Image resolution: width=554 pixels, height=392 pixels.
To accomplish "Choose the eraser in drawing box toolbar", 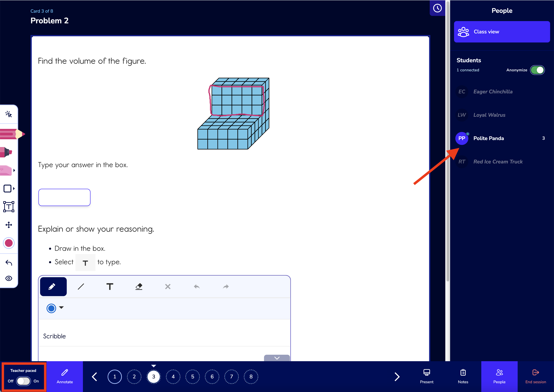I will [x=139, y=286].
